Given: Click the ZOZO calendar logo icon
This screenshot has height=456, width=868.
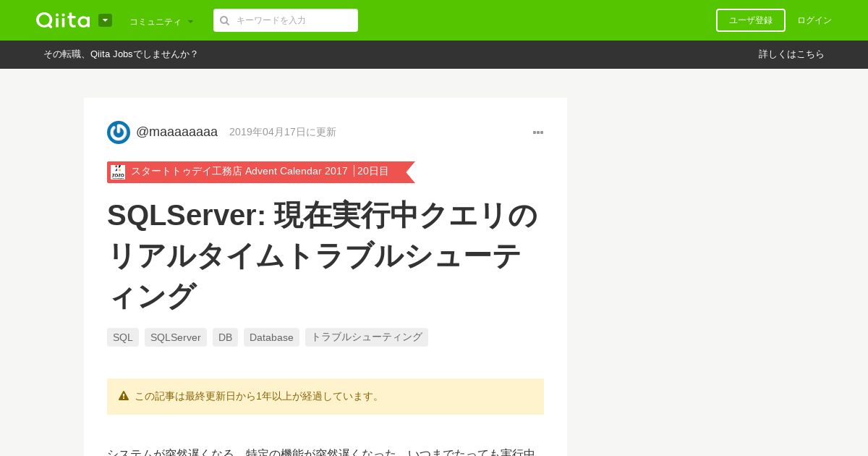Looking at the screenshot, I should (x=118, y=172).
